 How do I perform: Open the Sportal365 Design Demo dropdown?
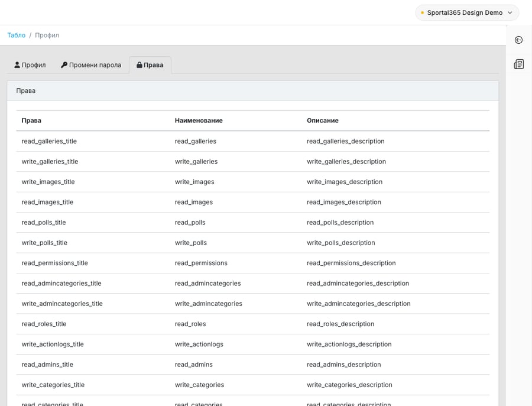point(467,12)
